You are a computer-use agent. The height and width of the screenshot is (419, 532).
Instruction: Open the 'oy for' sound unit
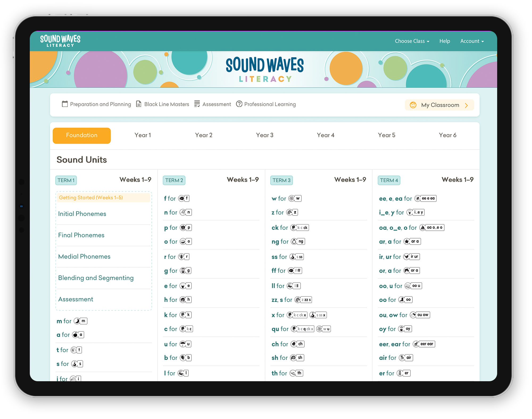click(x=396, y=329)
